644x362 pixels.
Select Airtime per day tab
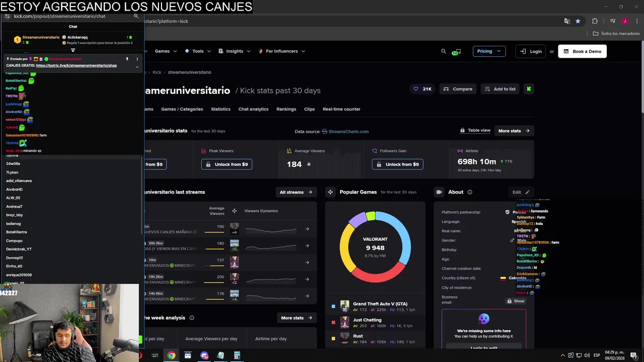tap(271, 339)
